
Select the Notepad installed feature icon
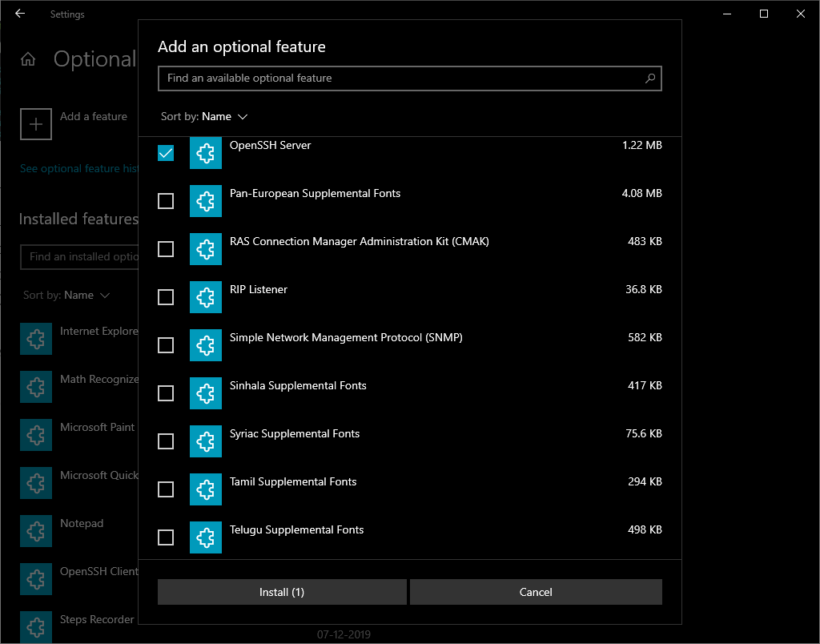click(x=36, y=532)
